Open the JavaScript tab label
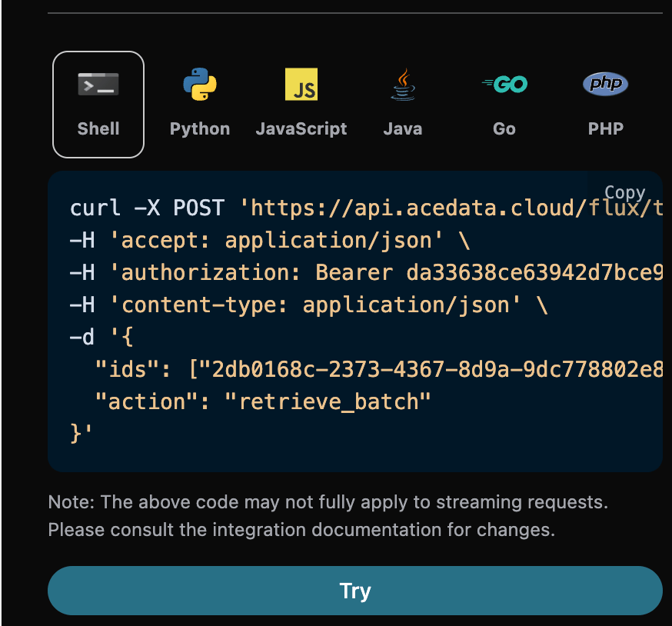672x626 pixels. pos(301,128)
